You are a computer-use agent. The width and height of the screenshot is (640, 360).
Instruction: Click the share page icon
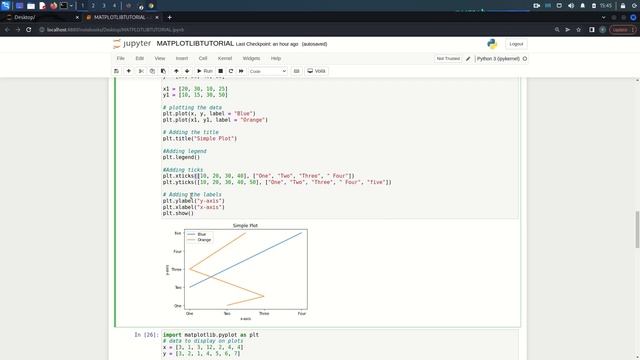click(x=568, y=30)
